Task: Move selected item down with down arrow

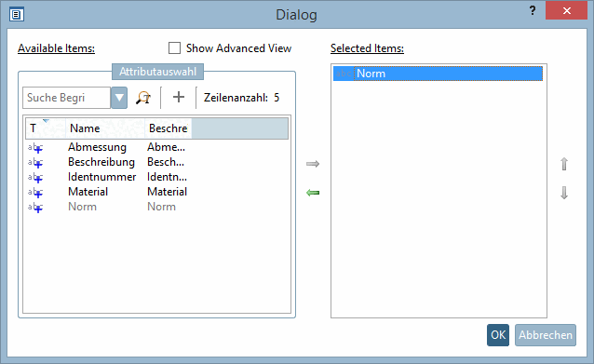Action: click(x=564, y=193)
